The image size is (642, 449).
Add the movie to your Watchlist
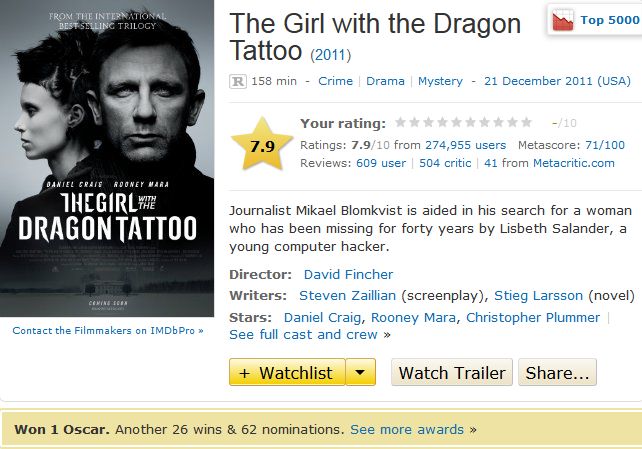(x=287, y=373)
